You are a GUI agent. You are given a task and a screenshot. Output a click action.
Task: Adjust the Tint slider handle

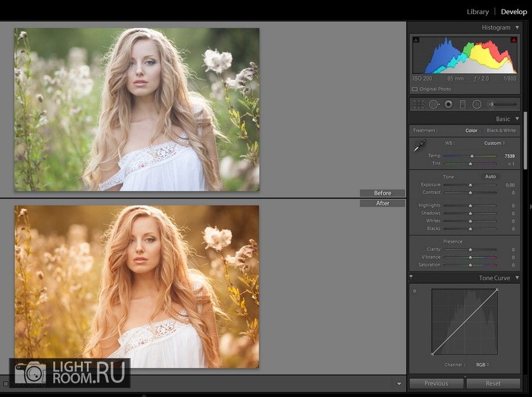tap(471, 164)
